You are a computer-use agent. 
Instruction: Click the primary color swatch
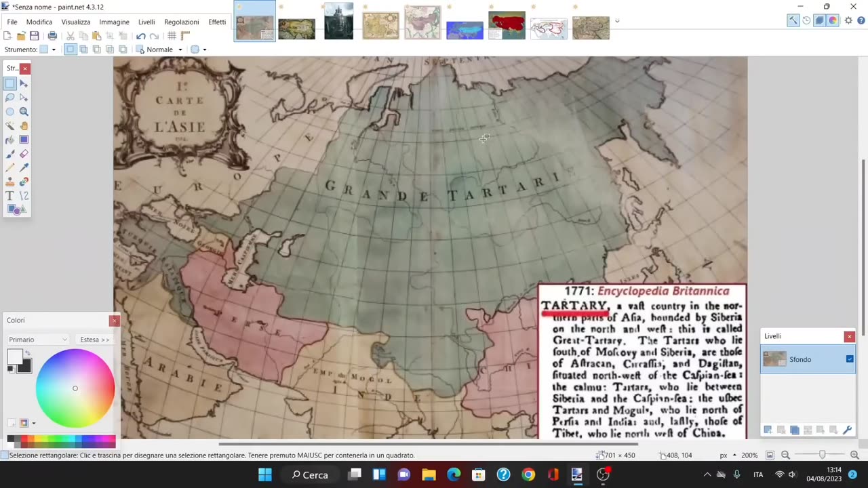pos(14,357)
